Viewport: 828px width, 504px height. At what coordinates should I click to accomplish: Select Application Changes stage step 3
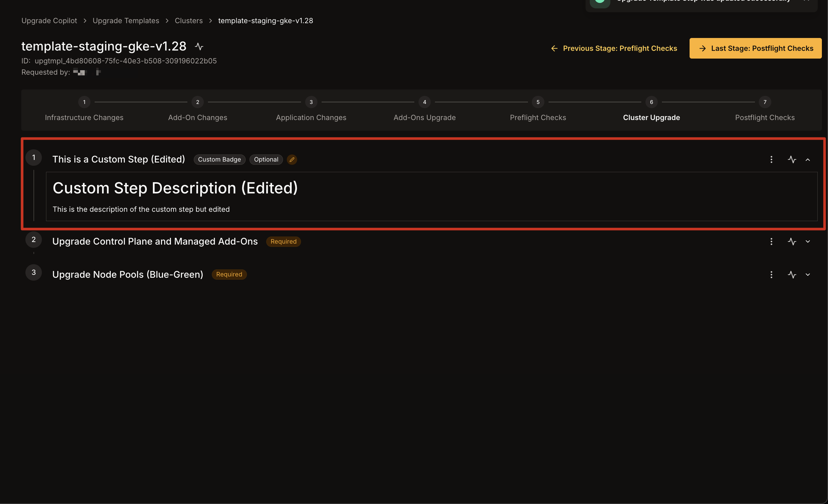(x=311, y=102)
